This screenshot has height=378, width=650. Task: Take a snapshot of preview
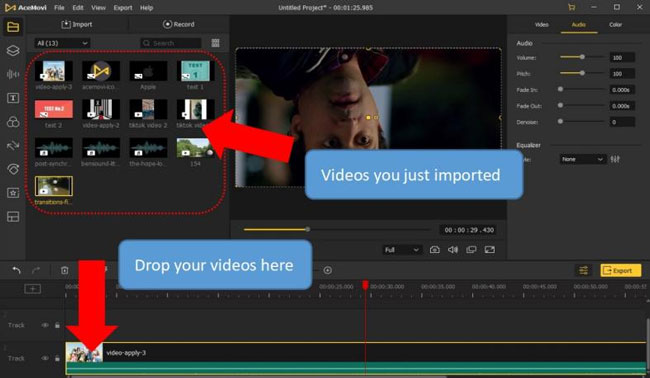click(434, 250)
